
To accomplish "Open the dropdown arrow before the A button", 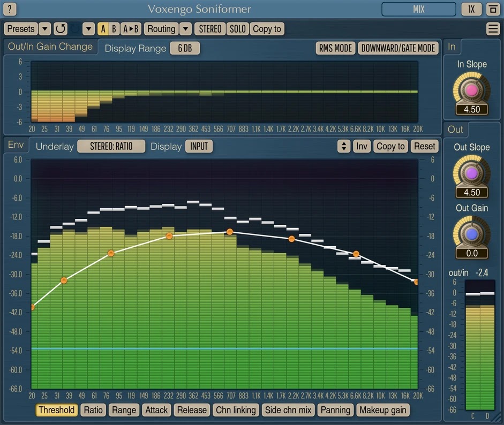I will [88, 29].
